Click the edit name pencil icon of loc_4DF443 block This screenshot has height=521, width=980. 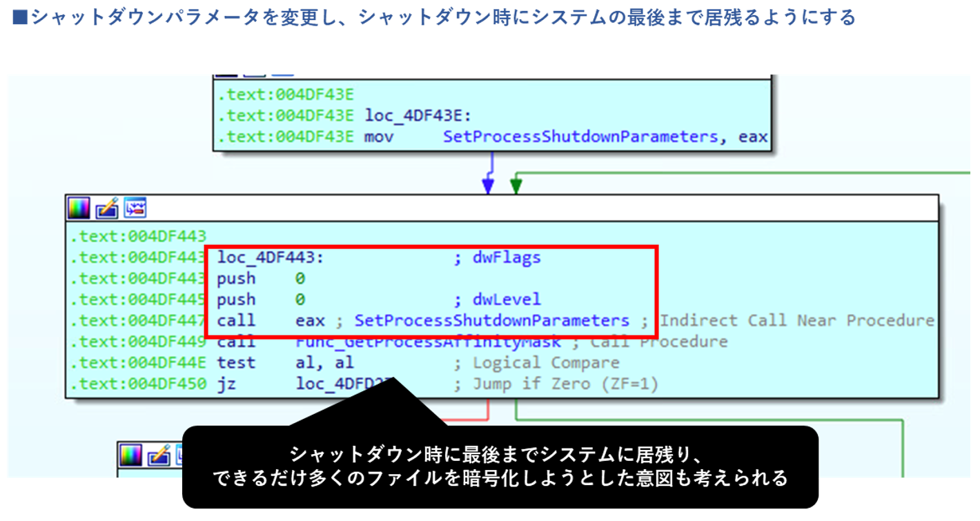click(106, 208)
